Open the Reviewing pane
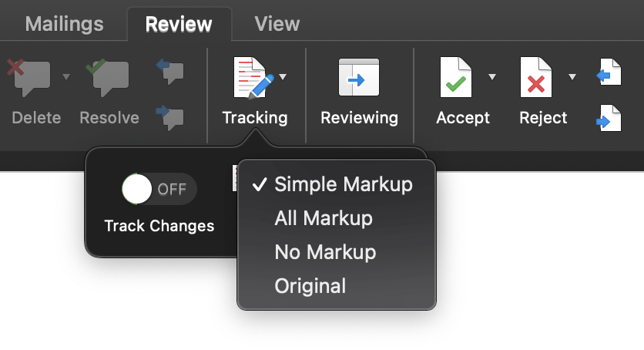Viewport: 644px width, 350px height. (359, 79)
